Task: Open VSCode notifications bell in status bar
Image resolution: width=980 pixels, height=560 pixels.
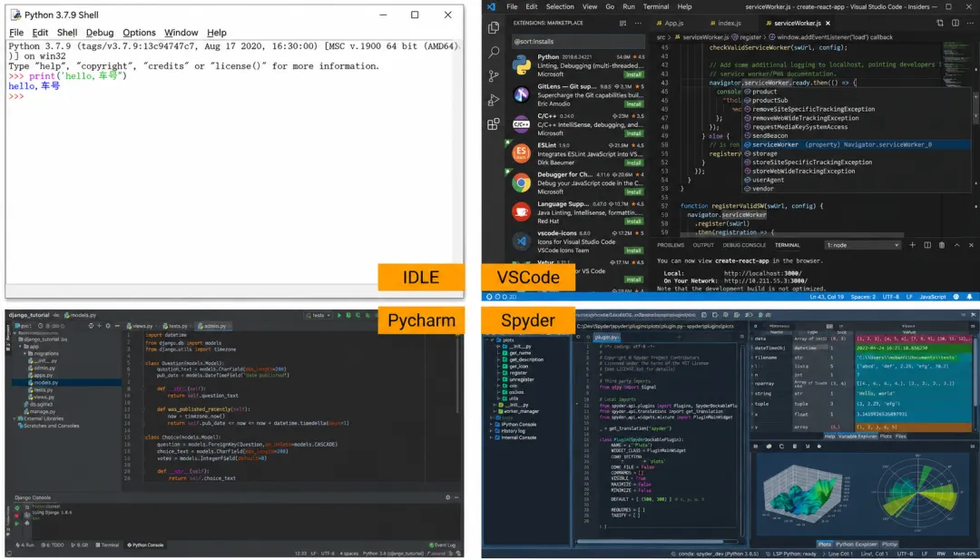Action: pos(969,297)
